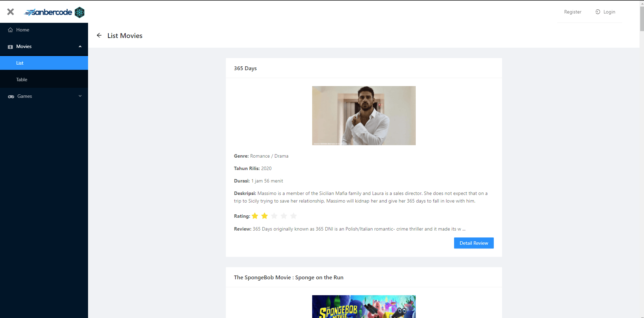Click the 365 Days card title
This screenshot has width=644, height=318.
click(245, 68)
